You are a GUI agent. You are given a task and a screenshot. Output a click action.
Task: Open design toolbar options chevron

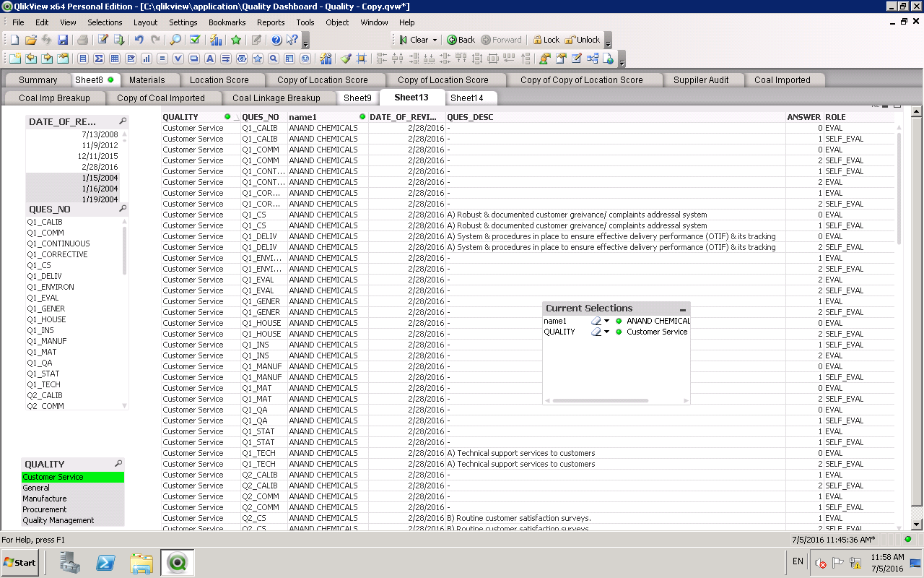(x=622, y=60)
